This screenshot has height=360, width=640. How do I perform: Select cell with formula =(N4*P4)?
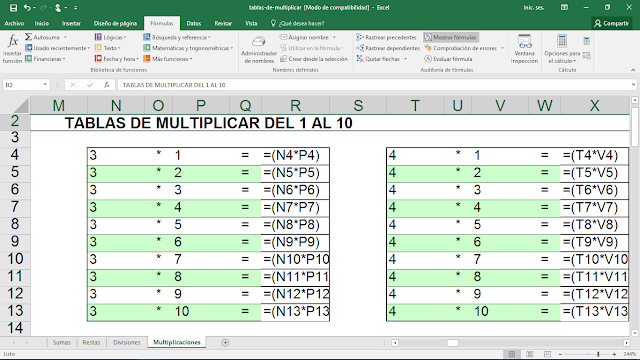[296, 156]
